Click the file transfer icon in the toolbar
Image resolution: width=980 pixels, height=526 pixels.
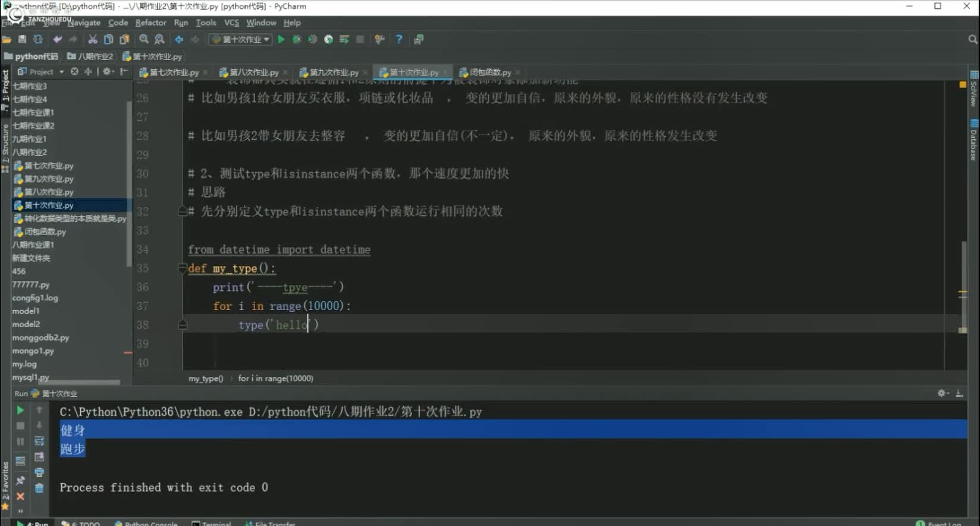(419, 39)
